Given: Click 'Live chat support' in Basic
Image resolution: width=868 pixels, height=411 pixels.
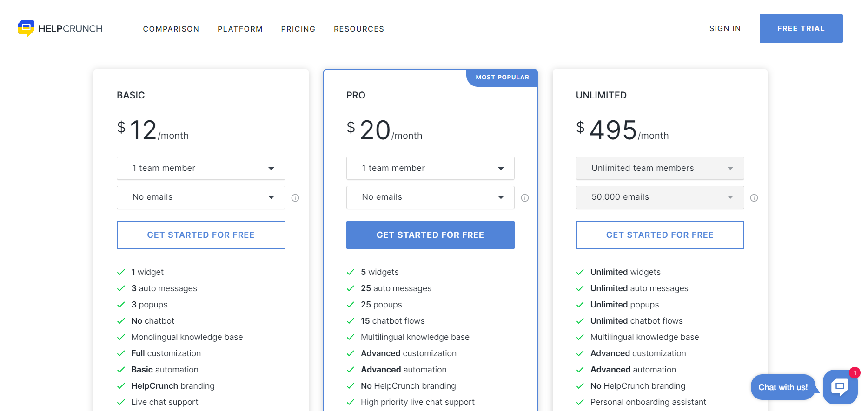Looking at the screenshot, I should click(165, 402).
